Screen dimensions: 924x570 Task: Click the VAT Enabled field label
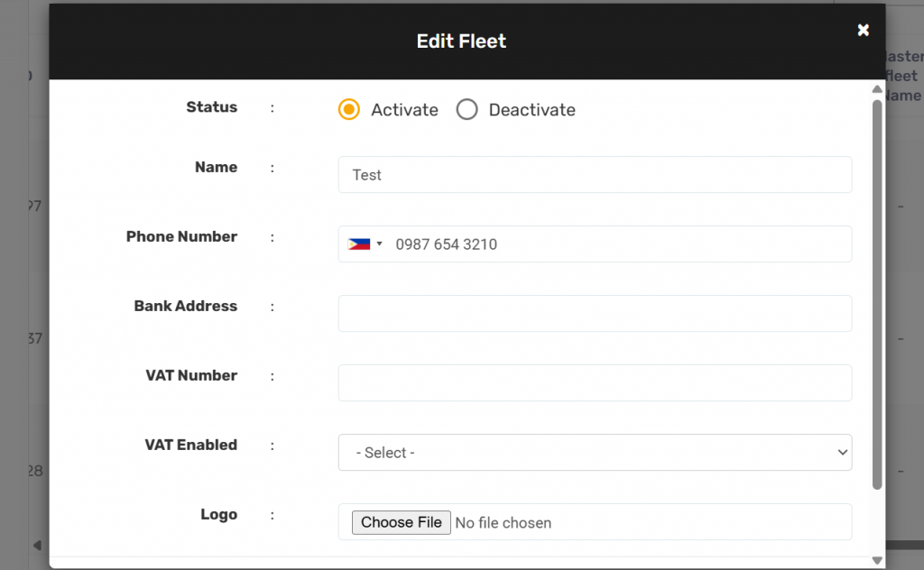[x=190, y=446]
